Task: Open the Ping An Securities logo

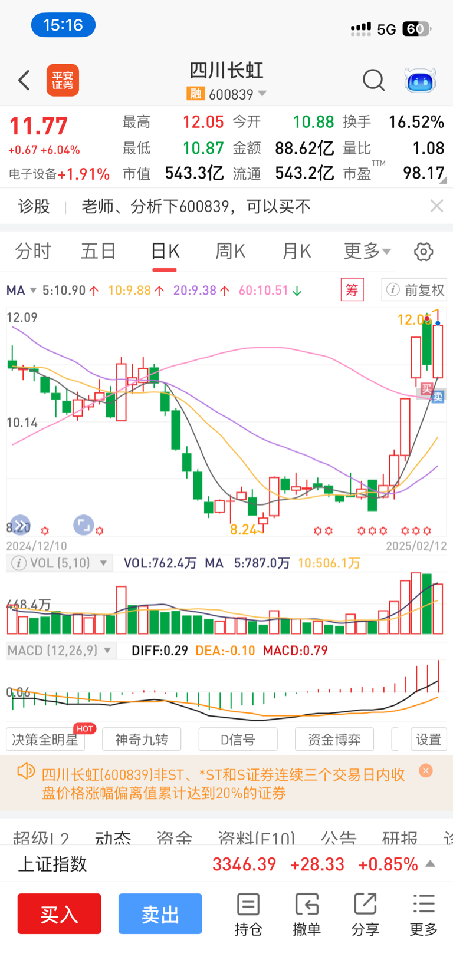Action: 63,80
